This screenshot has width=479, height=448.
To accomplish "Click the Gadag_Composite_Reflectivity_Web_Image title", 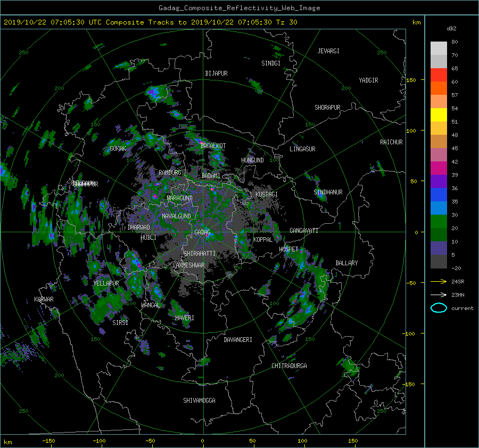I will (x=239, y=8).
